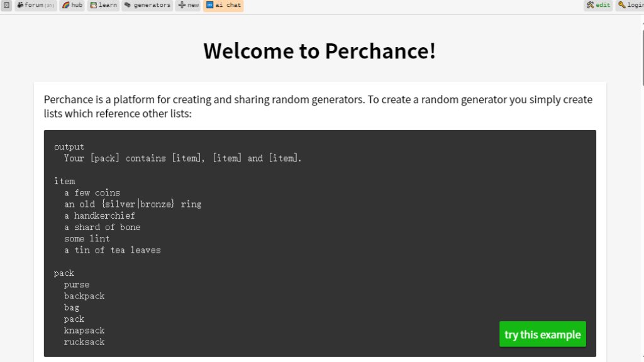Image resolution: width=644 pixels, height=362 pixels.
Task: Open the hub menu item
Action: tap(77, 5)
